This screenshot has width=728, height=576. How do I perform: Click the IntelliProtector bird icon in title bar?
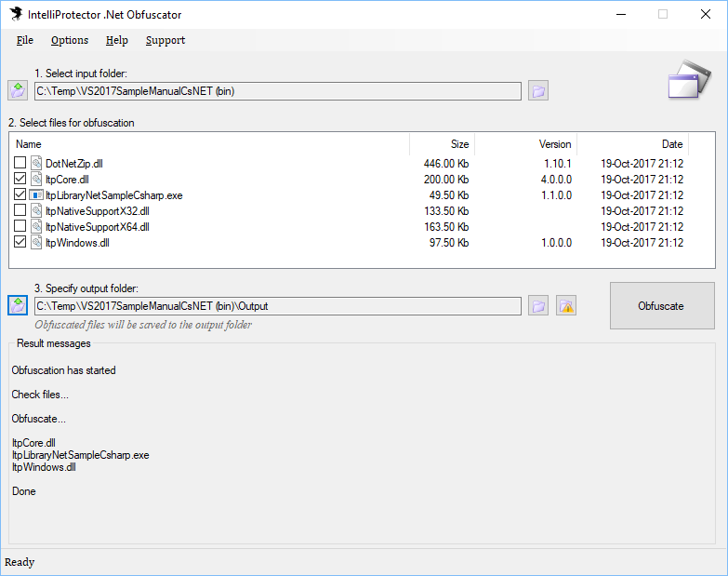16,14
